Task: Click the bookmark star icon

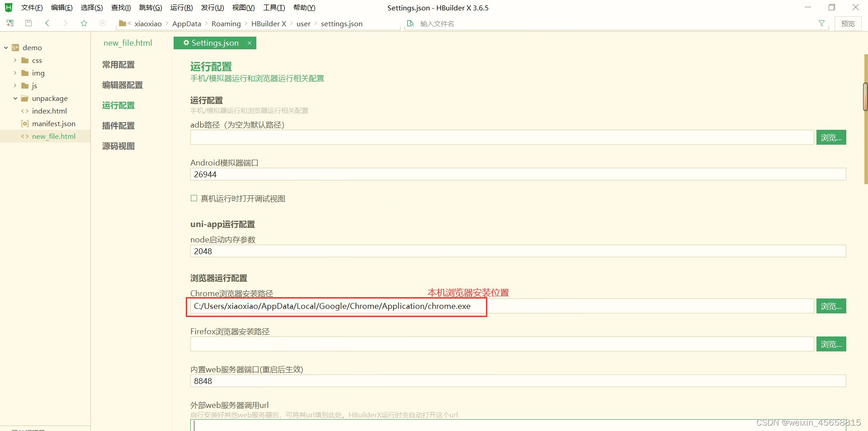Action: (x=84, y=23)
